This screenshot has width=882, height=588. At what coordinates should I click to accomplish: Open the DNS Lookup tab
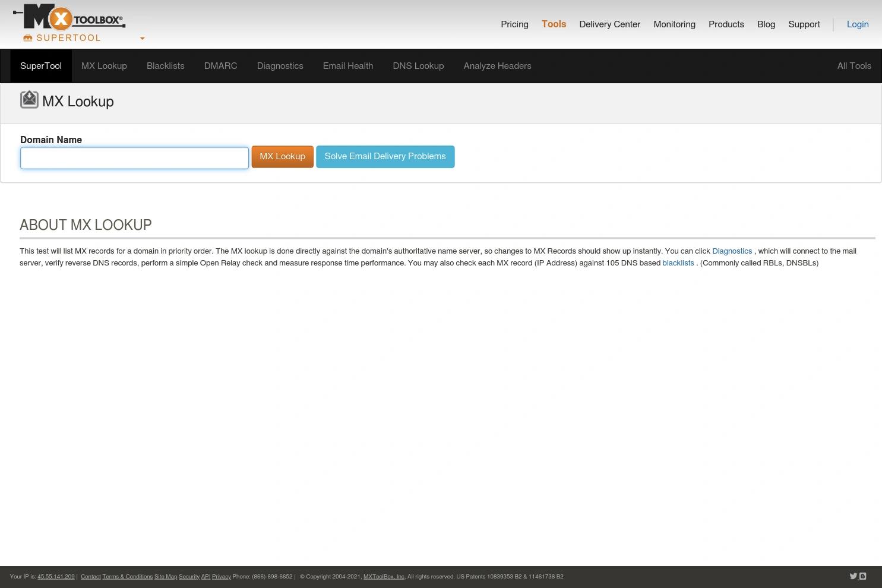(x=418, y=66)
